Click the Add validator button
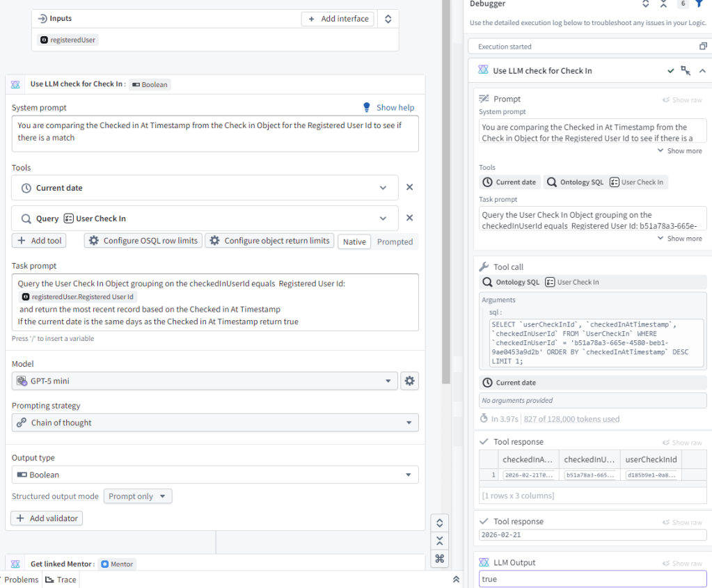The height and width of the screenshot is (588, 712). [x=47, y=518]
